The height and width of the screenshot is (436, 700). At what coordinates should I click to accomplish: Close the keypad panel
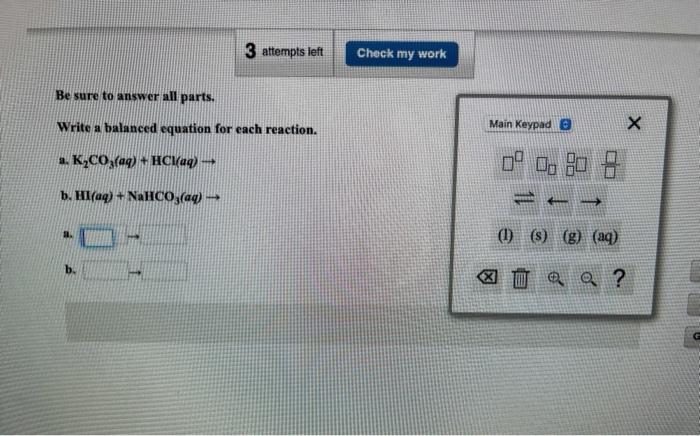(634, 123)
